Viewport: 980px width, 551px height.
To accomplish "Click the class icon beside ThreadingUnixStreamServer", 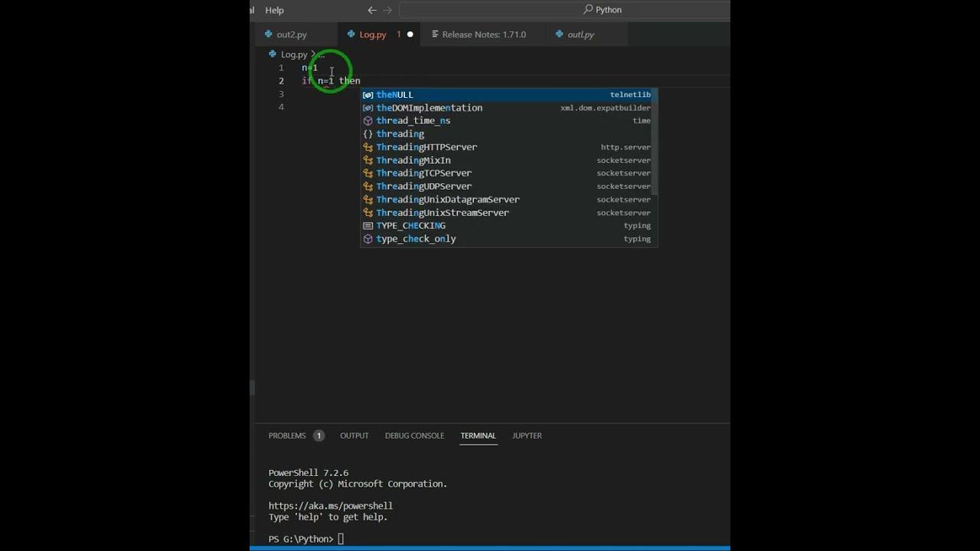I will pos(368,213).
